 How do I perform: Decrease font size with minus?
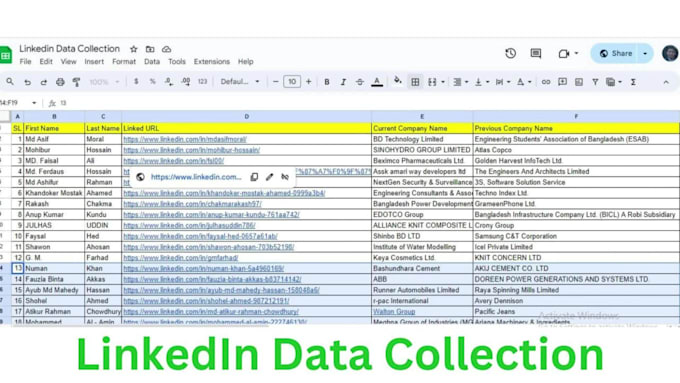[x=275, y=82]
